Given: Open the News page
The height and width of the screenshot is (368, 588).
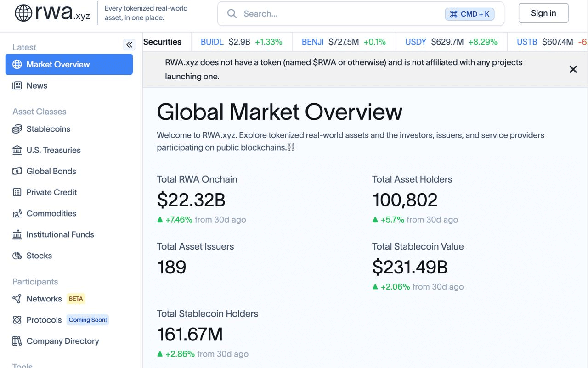Looking at the screenshot, I should click(x=37, y=85).
